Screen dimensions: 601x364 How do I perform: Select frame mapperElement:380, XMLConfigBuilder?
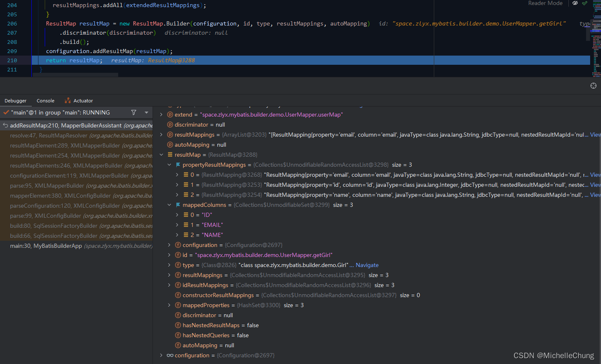pos(76,196)
